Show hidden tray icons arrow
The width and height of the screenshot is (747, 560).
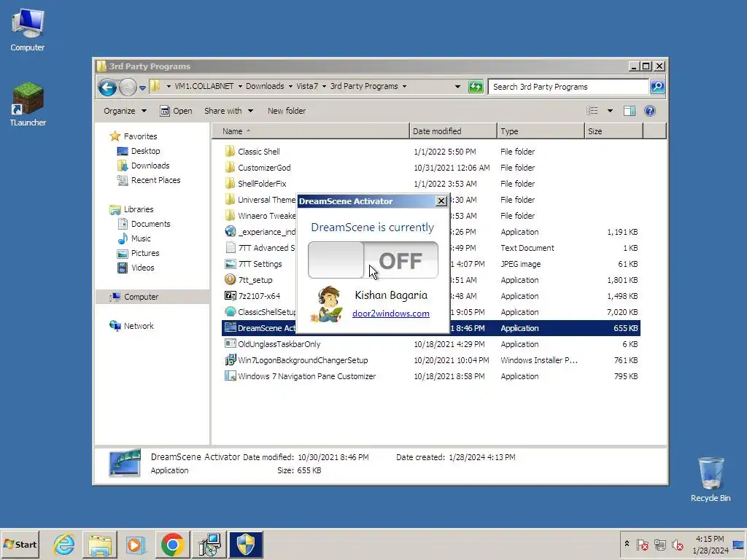[x=627, y=544]
